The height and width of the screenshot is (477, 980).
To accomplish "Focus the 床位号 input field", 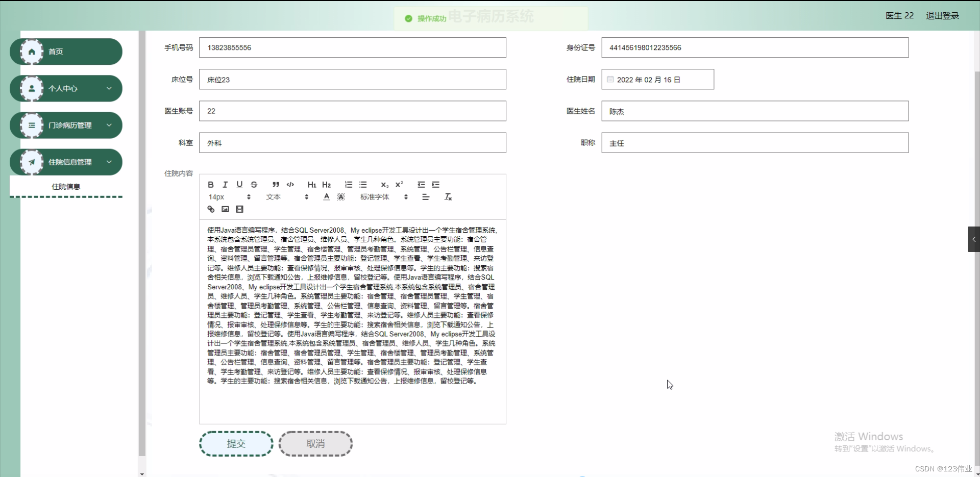I will (353, 80).
